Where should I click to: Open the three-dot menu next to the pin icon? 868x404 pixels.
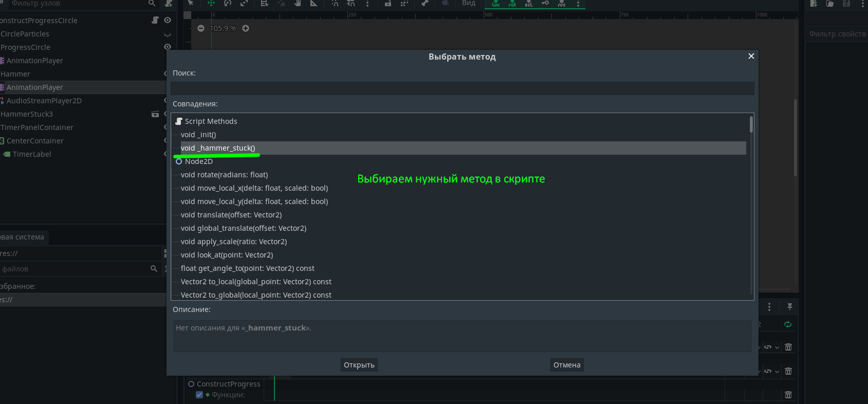(769, 307)
